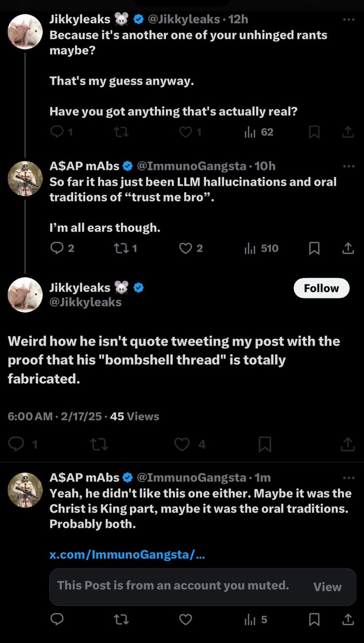The width and height of the screenshot is (364, 643).
Task: Share the main Jikkyleaks post
Action: point(348,444)
